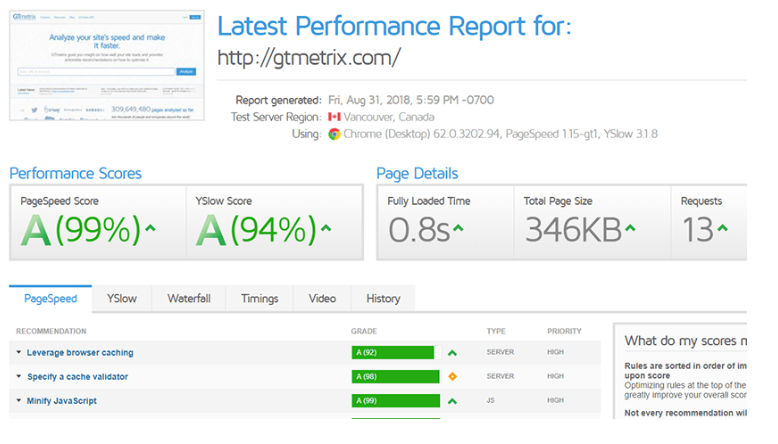778x444 pixels.
Task: Click the green arrow in Minify JavaScript row
Action: 452,401
